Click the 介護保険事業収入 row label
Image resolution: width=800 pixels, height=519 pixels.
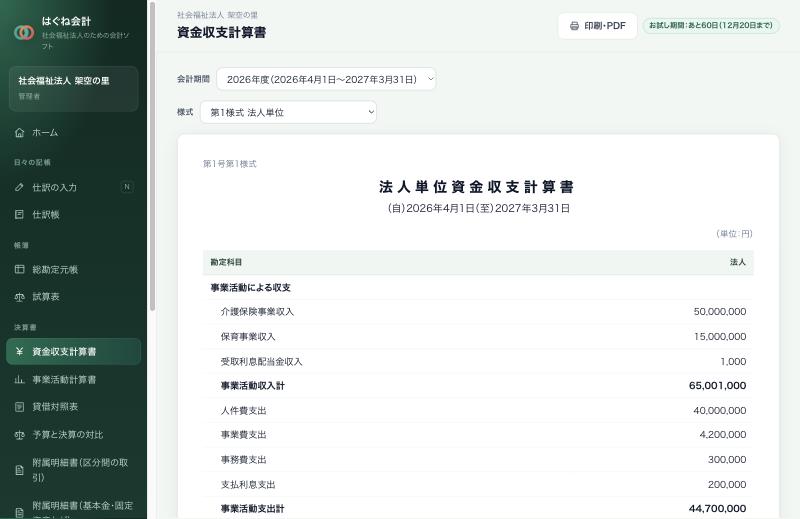click(x=257, y=312)
